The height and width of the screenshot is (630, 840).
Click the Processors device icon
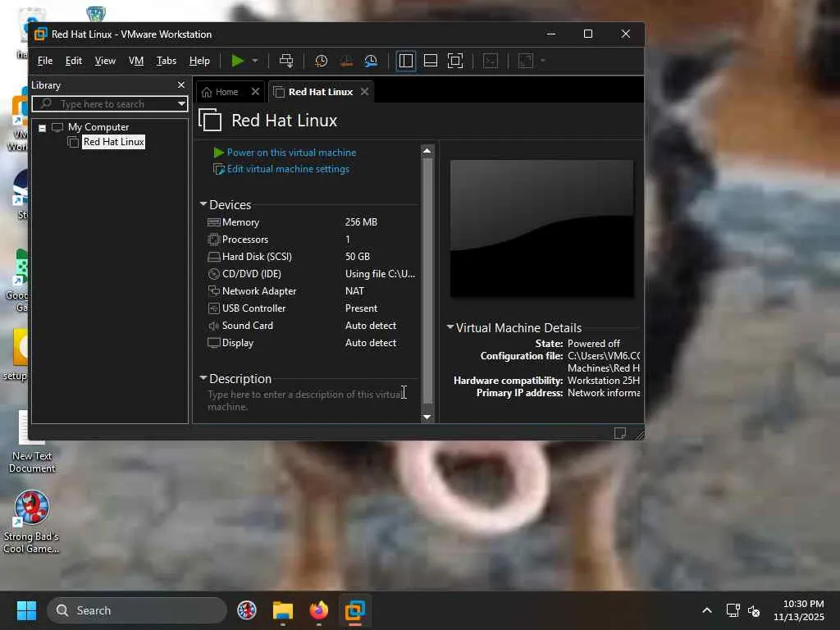(214, 240)
